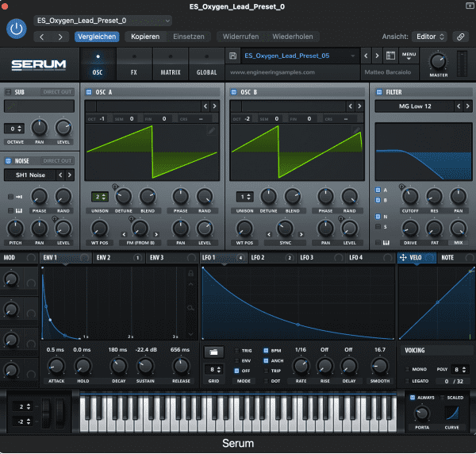Click the LFO GRID value field

click(213, 370)
